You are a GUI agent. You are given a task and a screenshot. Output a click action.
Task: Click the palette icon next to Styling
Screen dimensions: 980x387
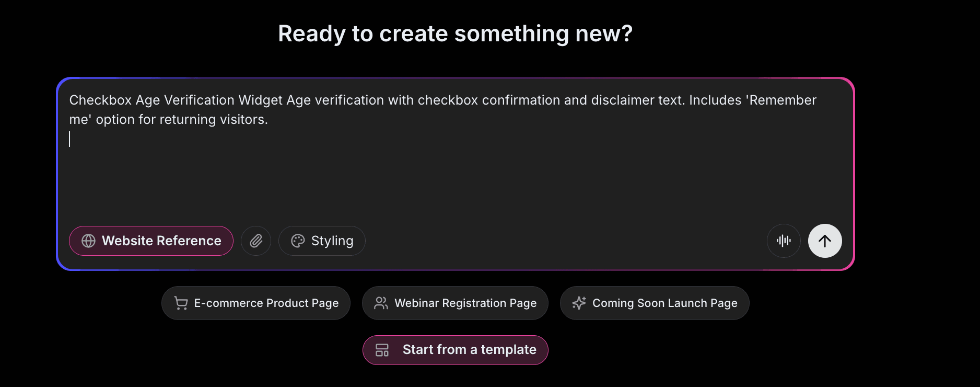coord(298,241)
